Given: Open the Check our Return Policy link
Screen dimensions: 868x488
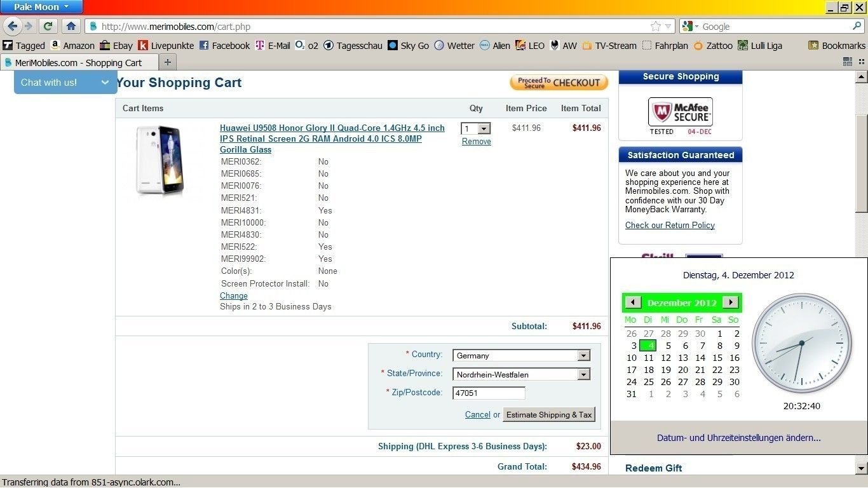Looking at the screenshot, I should [670, 225].
